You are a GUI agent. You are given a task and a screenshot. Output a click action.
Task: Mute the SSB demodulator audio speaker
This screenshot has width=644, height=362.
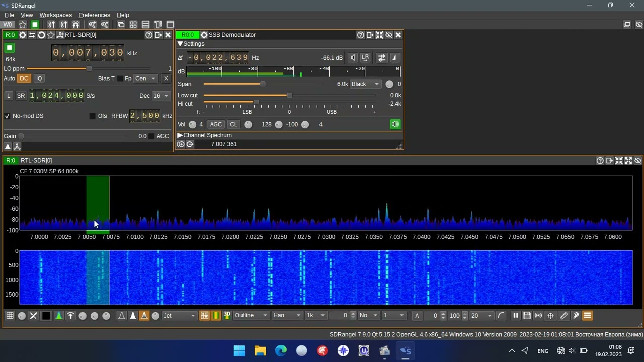(x=395, y=124)
